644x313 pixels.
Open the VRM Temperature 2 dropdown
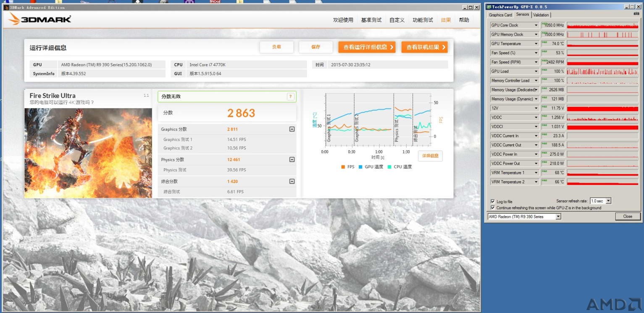click(x=536, y=182)
